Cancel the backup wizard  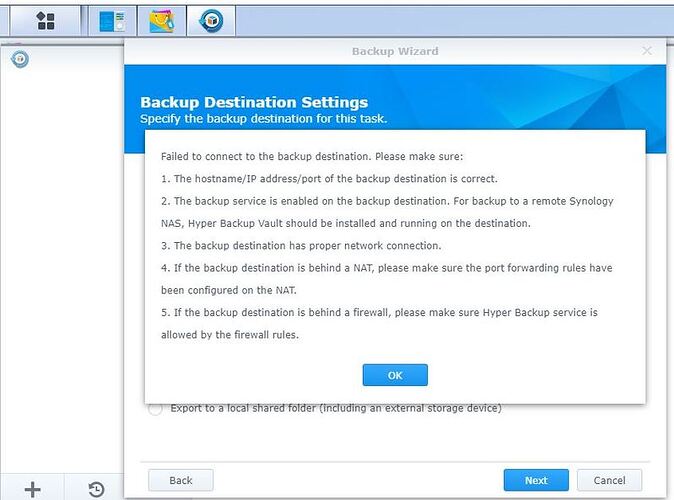pos(609,480)
